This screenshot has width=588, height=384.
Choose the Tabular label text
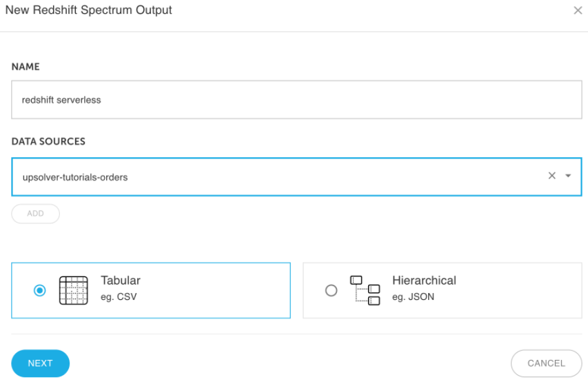tap(121, 281)
